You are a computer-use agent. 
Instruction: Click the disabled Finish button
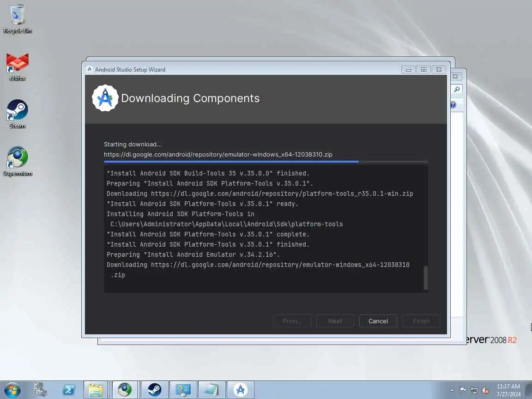pos(421,321)
